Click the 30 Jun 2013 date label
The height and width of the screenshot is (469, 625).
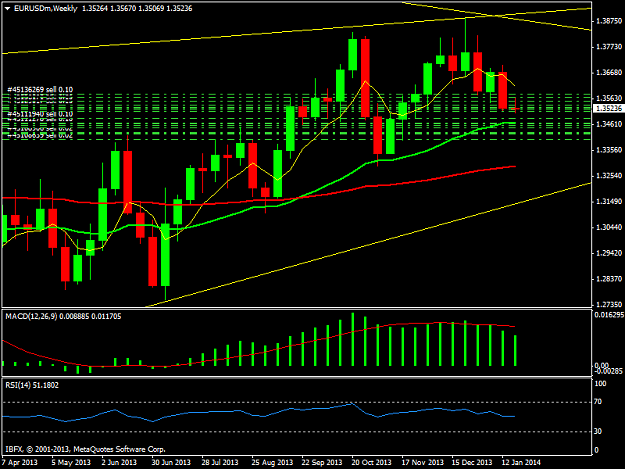[x=171, y=462]
